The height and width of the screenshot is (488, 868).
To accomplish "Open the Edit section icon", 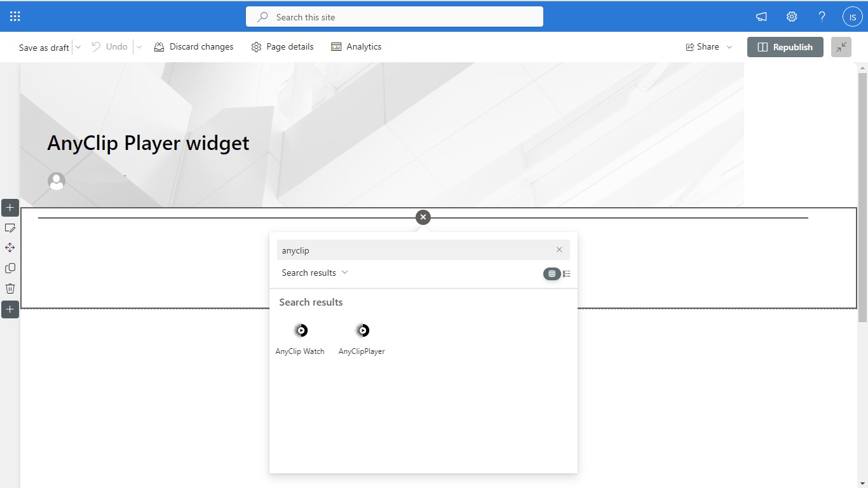I will pyautogui.click(x=10, y=228).
